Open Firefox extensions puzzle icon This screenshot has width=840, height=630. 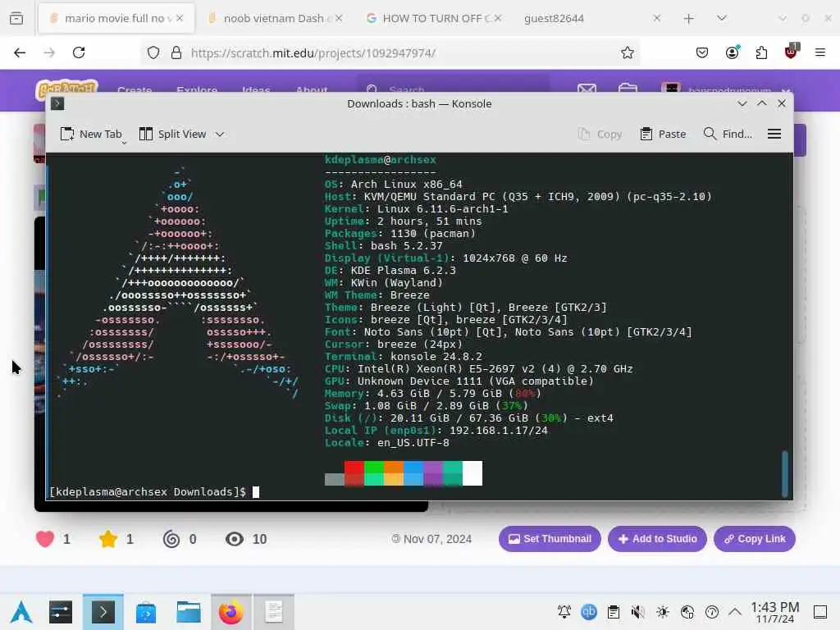click(761, 52)
